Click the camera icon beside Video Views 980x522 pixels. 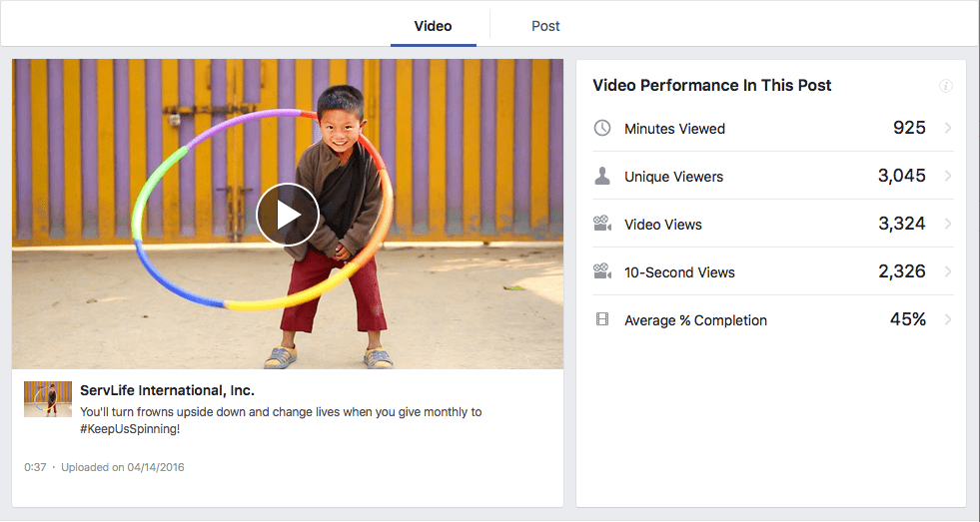[x=602, y=225]
